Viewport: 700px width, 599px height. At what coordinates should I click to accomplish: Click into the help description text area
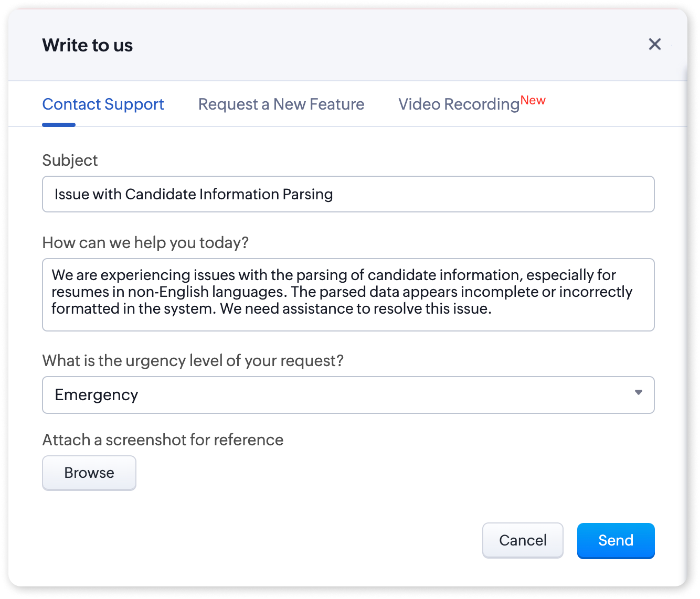click(348, 294)
